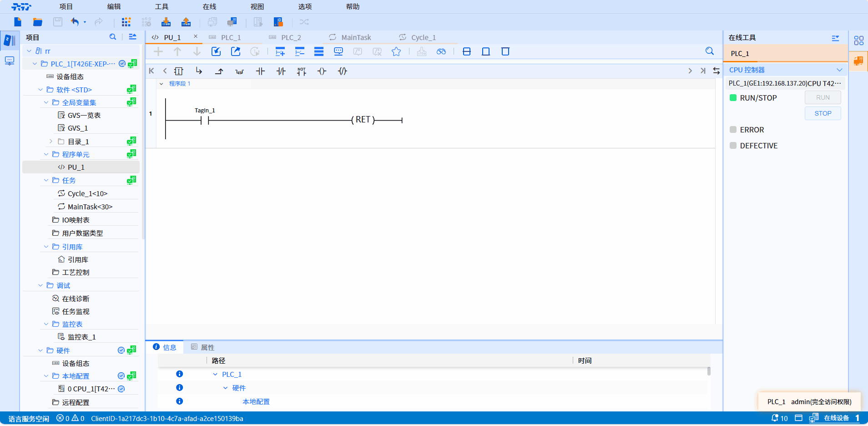Click the RUN/STOP green status indicator
The image size is (868, 426).
733,98
